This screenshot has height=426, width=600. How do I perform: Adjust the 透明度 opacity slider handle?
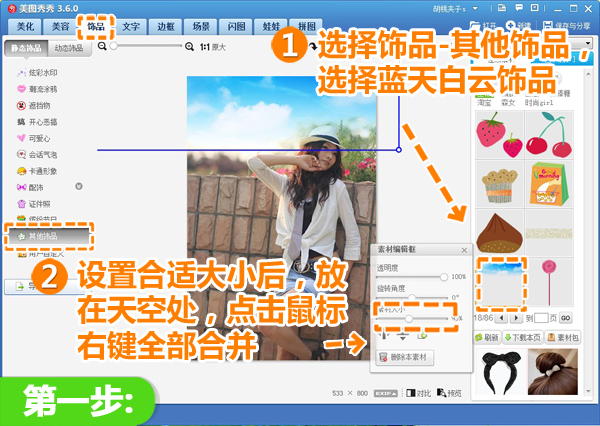[444, 277]
